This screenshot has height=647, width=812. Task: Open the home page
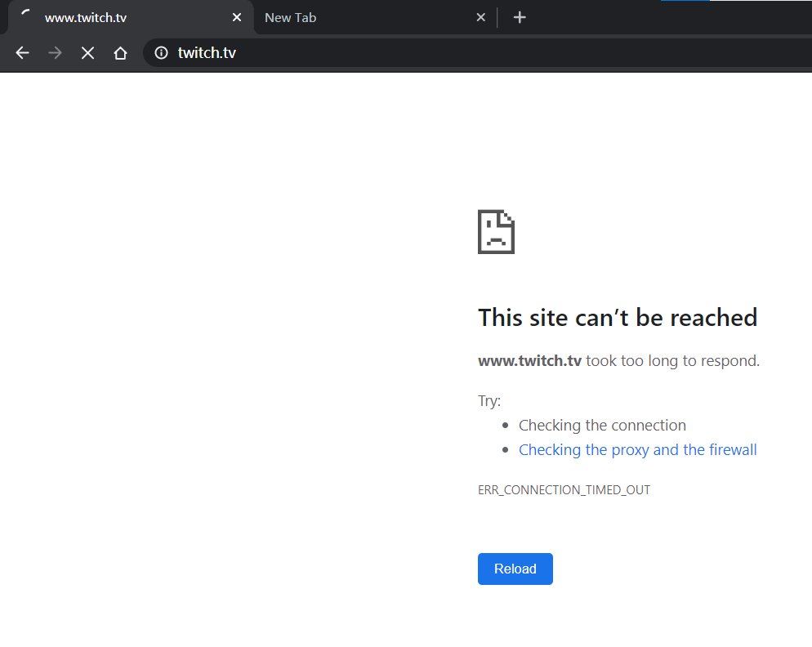(120, 53)
